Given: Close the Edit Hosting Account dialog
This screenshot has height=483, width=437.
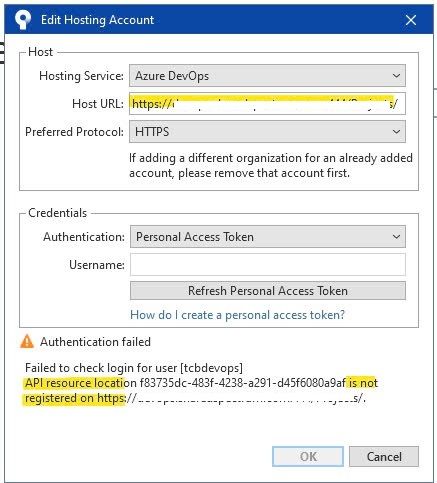Looking at the screenshot, I should 411,20.
